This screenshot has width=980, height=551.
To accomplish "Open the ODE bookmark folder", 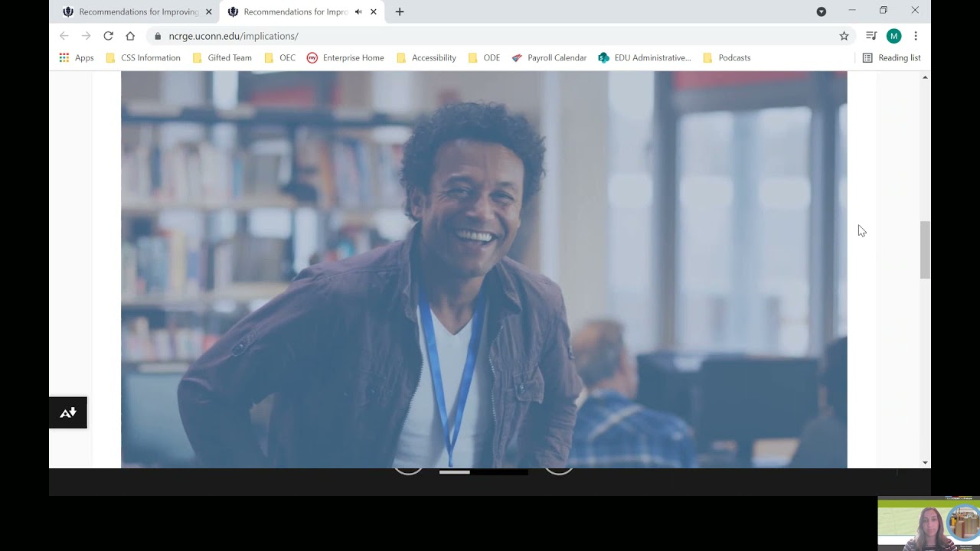I will (x=484, y=57).
